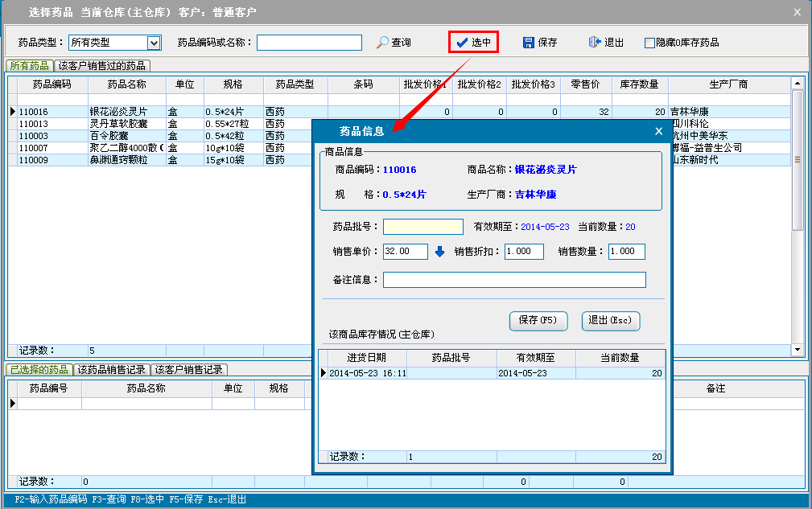Image resolution: width=812 pixels, height=509 pixels.
Task: Click the 退出 exit door icon
Action: (595, 43)
